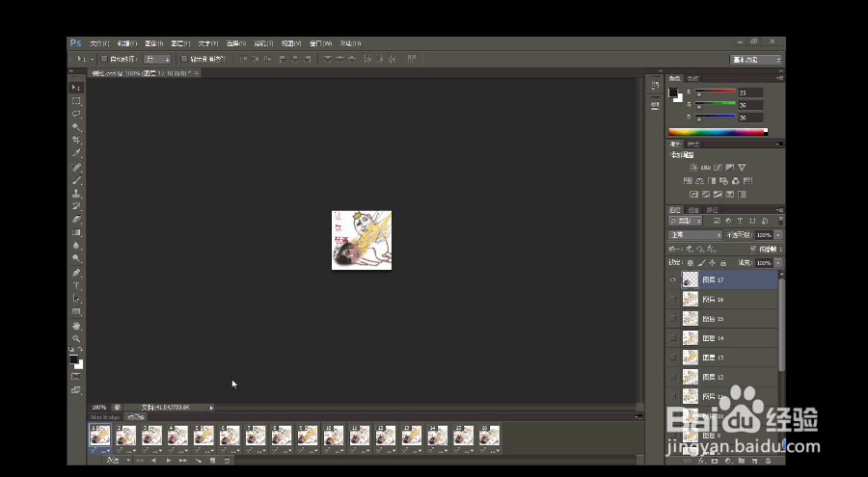Play the frame animation

point(168,461)
